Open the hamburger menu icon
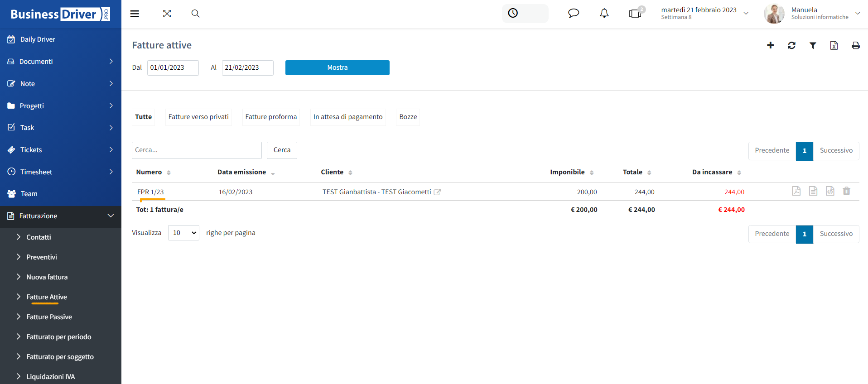The width and height of the screenshot is (868, 384). click(x=135, y=14)
